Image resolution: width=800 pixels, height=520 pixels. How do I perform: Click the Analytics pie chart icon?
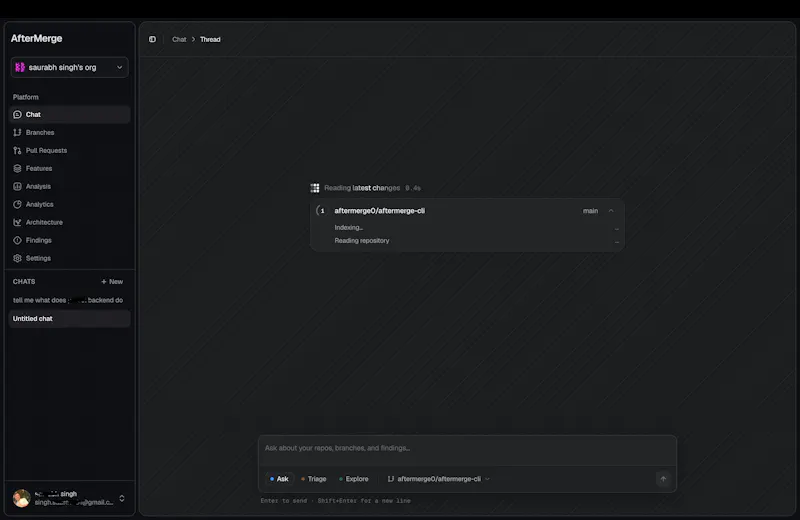tap(17, 204)
